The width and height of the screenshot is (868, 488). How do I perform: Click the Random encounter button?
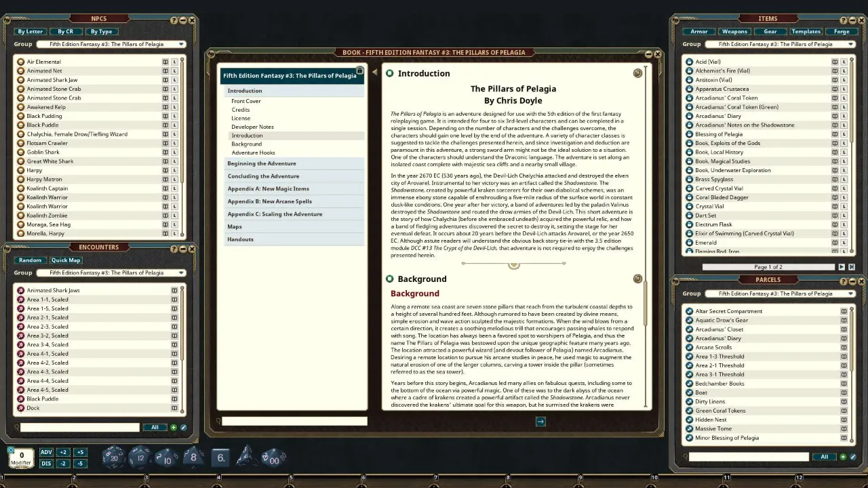click(30, 260)
